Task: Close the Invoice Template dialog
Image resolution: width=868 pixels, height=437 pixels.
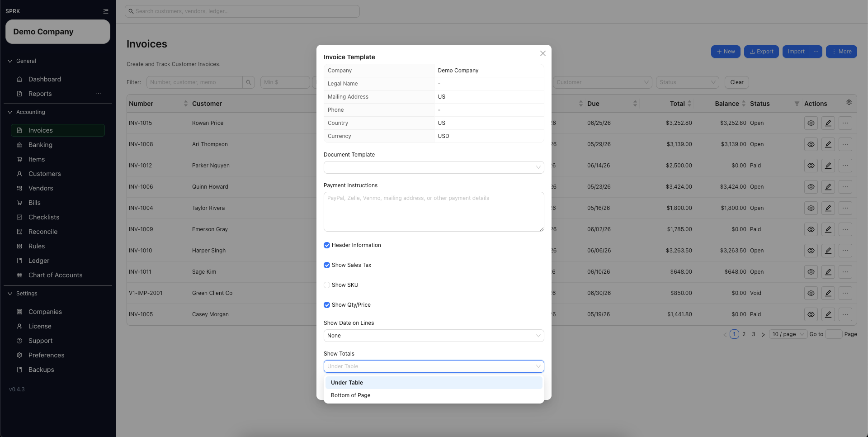Action: (543, 53)
